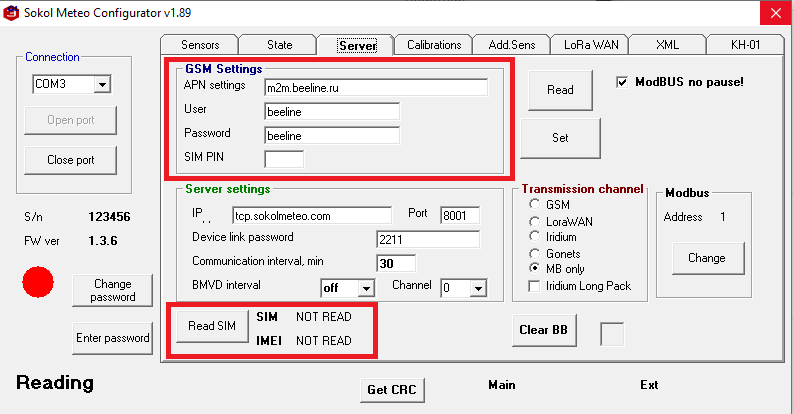Close the Sokol Meteo Configurator window

click(x=776, y=13)
